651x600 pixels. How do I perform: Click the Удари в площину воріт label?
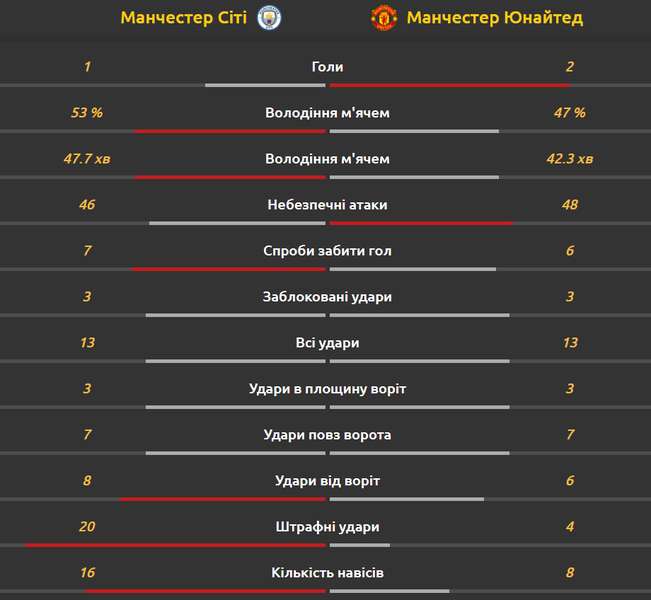click(328, 389)
